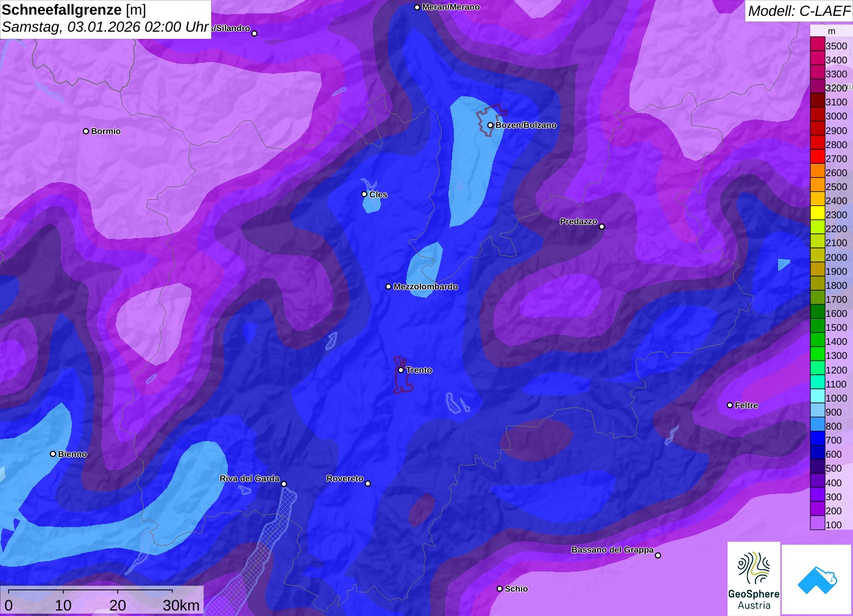Click the Modell: C-LAEF label
Viewport: 853px width, 616px height.
pos(799,11)
